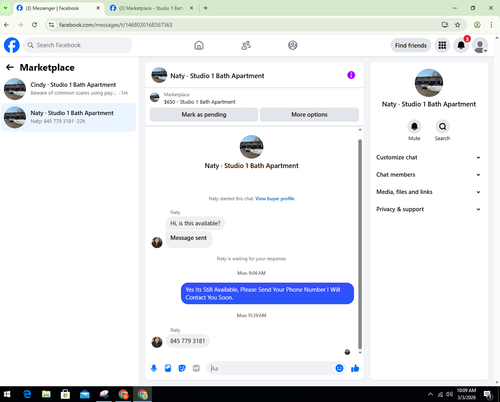Click the Hi, is this available? message

[195, 223]
